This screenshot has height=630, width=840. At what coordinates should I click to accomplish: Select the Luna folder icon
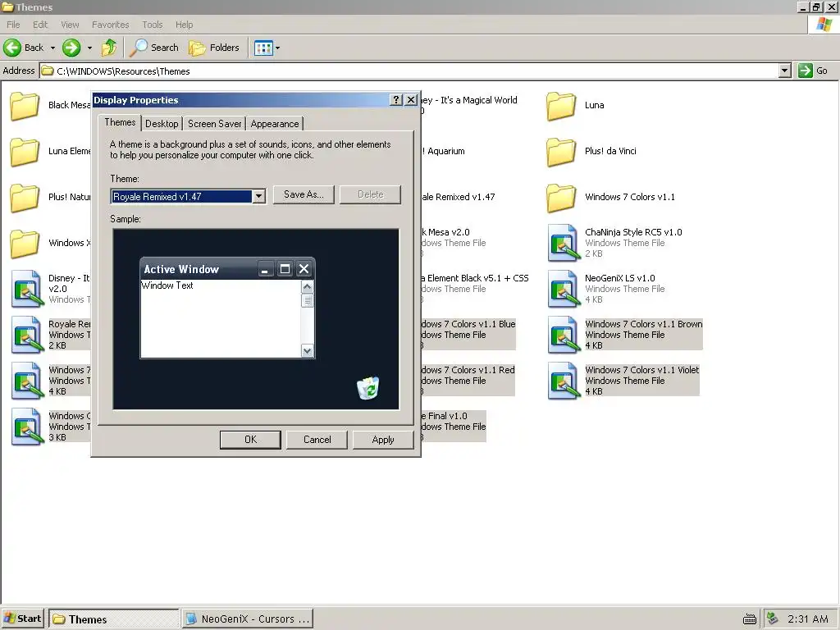click(x=561, y=105)
